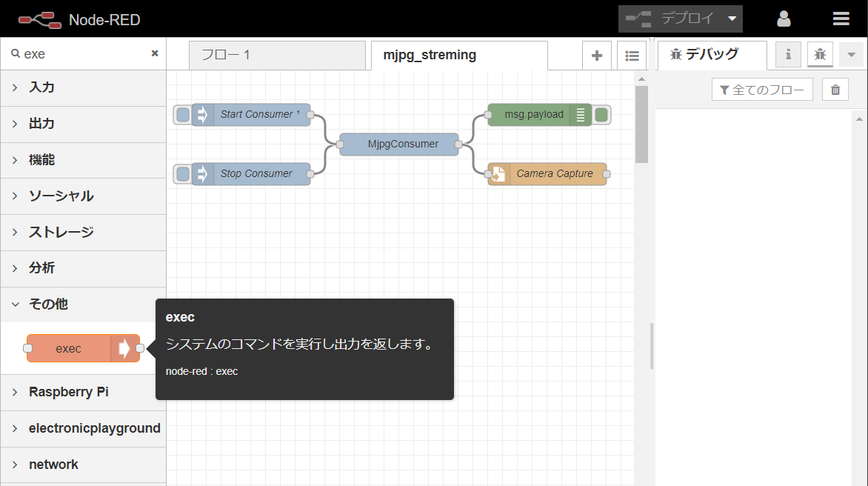This screenshot has height=486, width=868.
Task: Click the exec node arrow icon
Action: pos(124,349)
